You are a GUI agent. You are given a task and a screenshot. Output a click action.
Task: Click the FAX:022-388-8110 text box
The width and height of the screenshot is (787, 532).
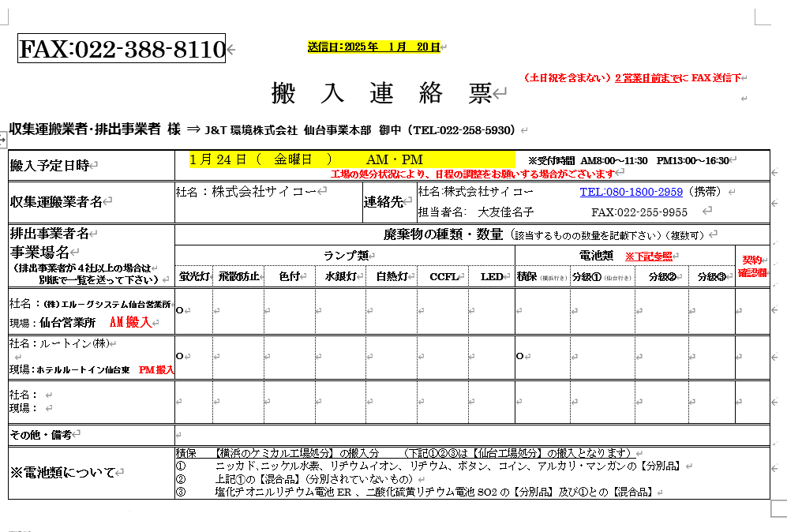[x=122, y=49]
